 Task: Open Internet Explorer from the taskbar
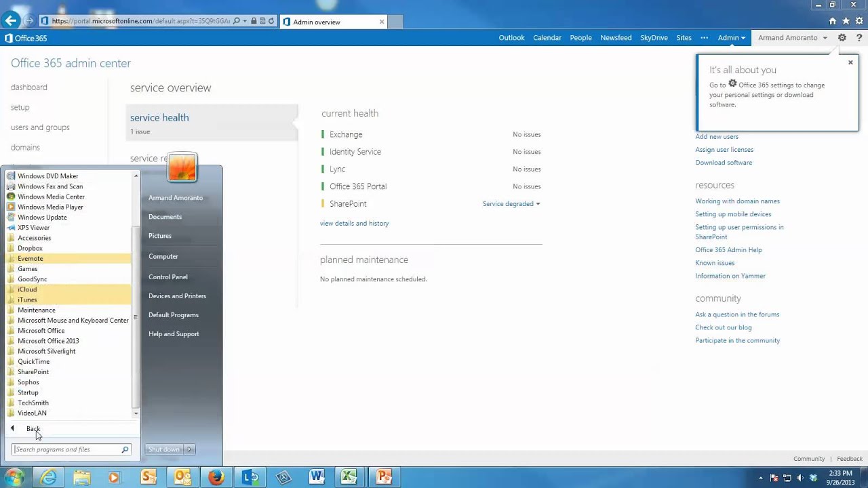[48, 477]
